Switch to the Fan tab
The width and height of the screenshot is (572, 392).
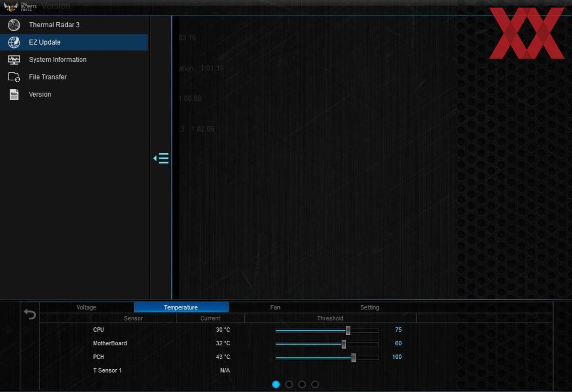coord(275,307)
